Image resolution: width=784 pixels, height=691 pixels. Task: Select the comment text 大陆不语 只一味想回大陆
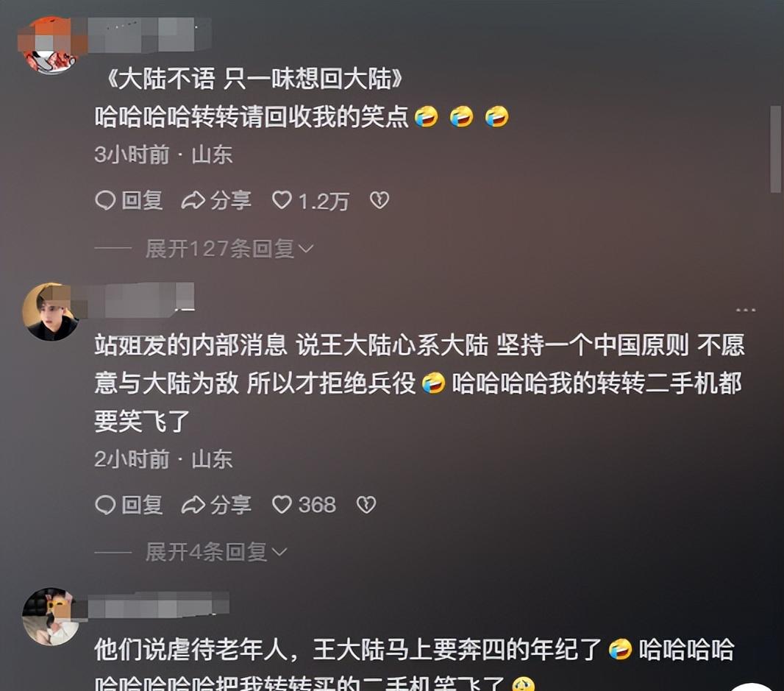point(255,79)
